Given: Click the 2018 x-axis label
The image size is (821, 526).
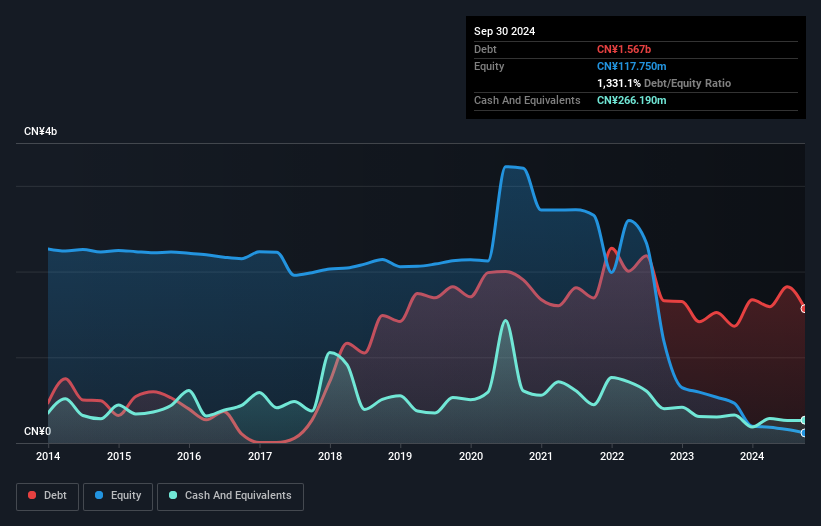Looking at the screenshot, I should tap(330, 456).
